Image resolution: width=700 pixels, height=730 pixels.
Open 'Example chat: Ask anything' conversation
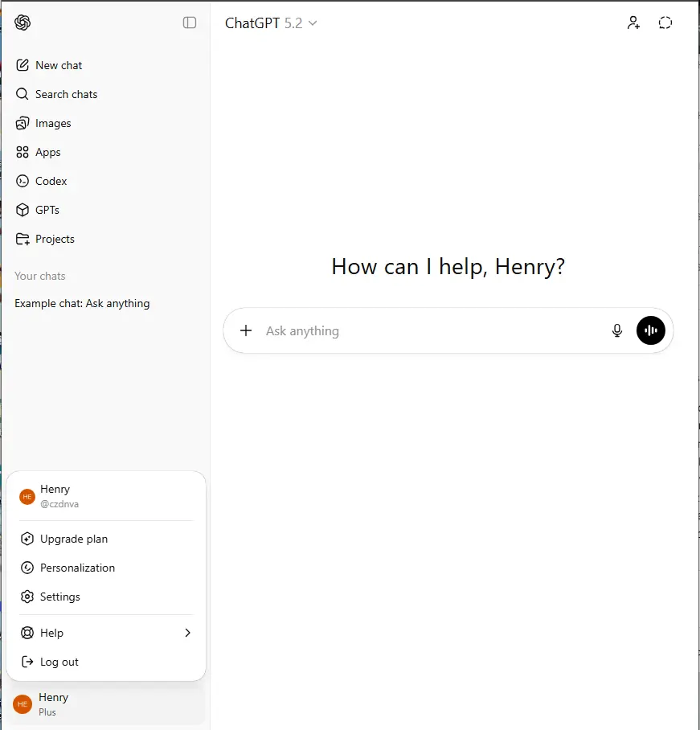(x=105, y=304)
